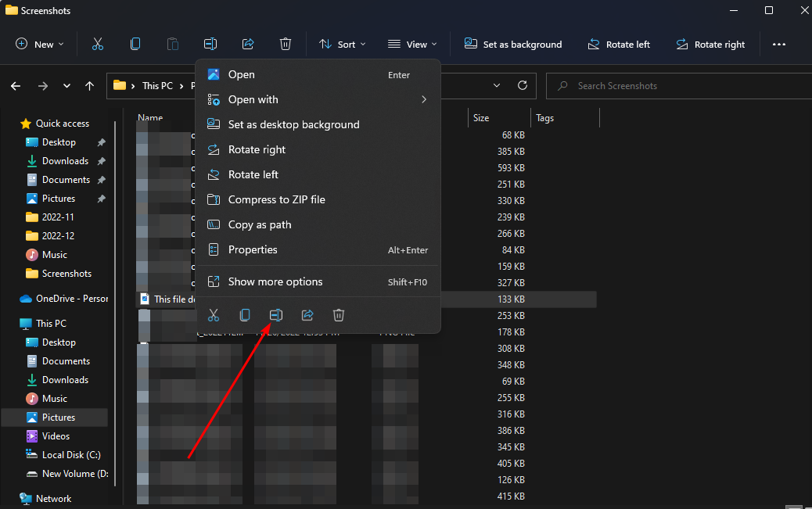The height and width of the screenshot is (509, 812).
Task: Expand the Open with submenu
Action: coord(317,99)
